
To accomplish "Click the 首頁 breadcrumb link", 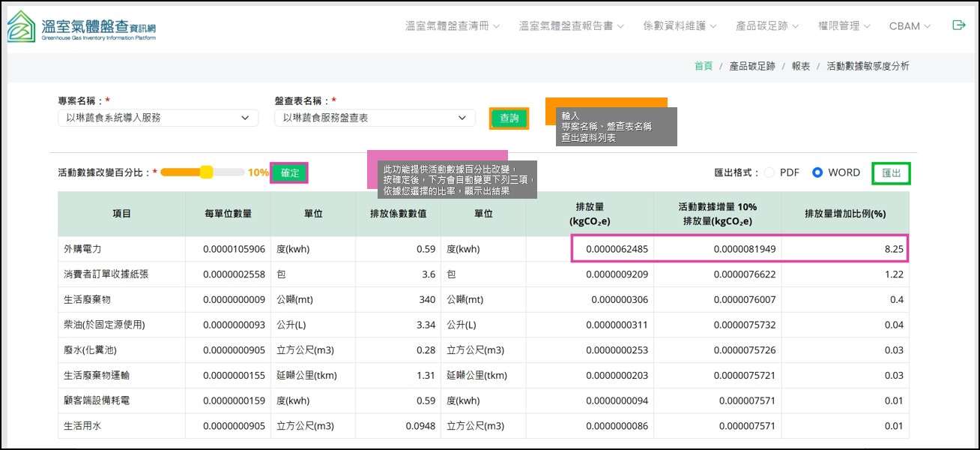I will tap(704, 66).
